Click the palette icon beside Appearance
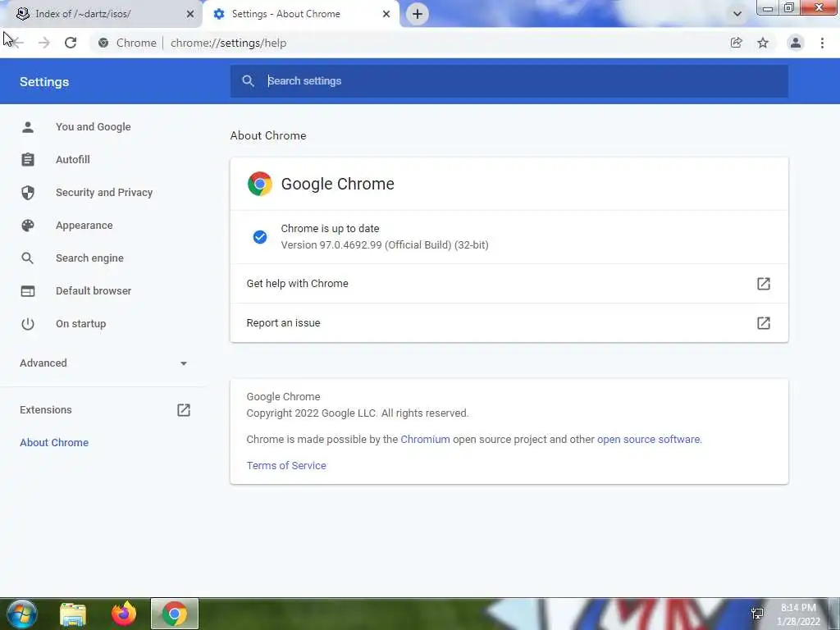This screenshot has width=840, height=630. click(x=28, y=226)
